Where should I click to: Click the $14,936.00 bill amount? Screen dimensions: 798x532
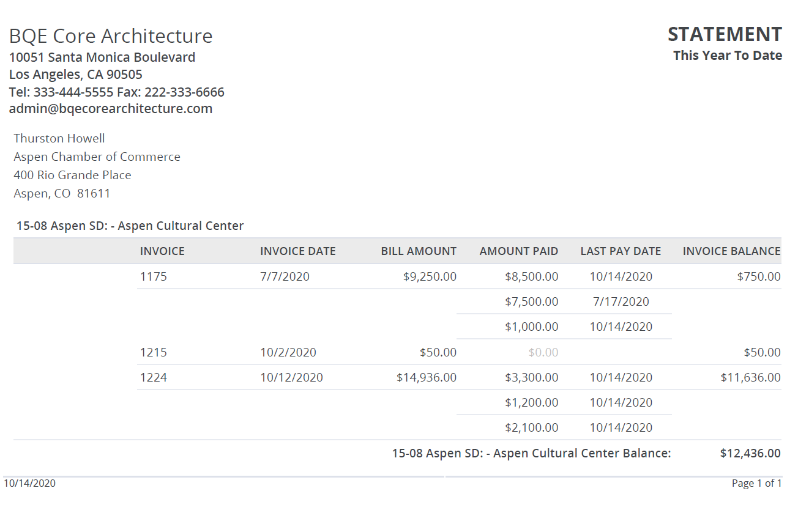(x=427, y=377)
